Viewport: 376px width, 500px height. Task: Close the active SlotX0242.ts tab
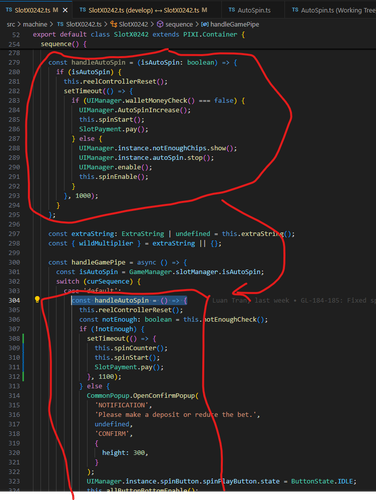65,10
